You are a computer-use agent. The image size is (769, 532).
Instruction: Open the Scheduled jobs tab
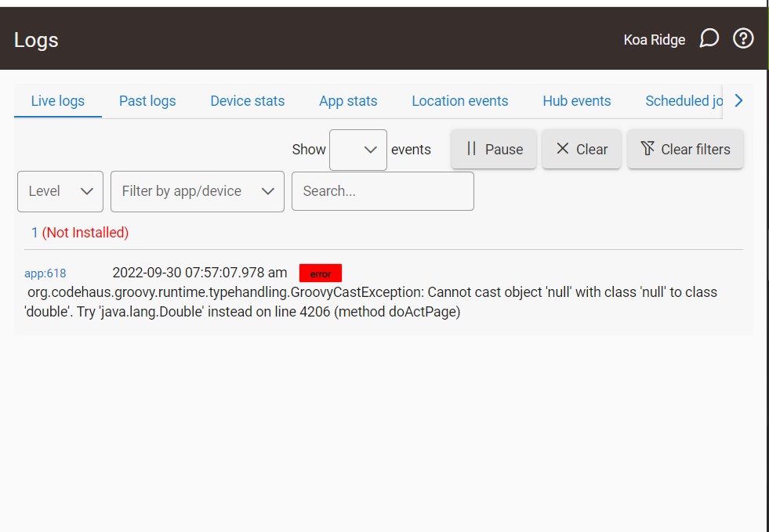pos(684,101)
